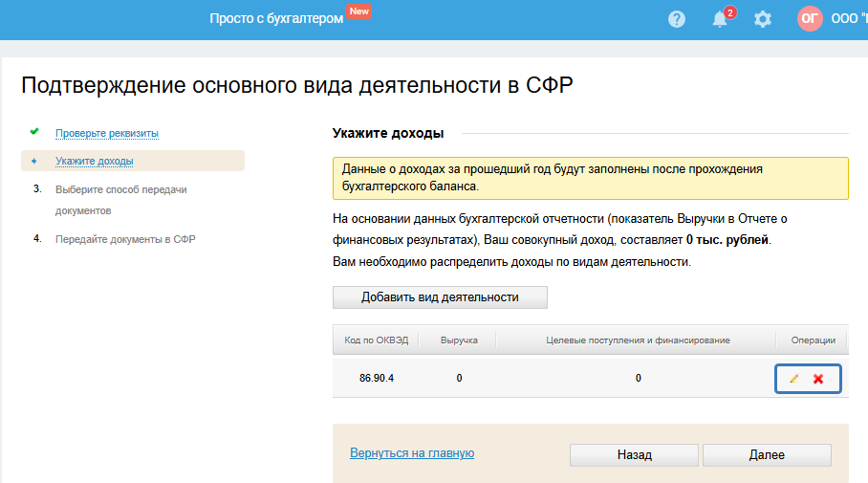The width and height of the screenshot is (868, 483).
Task: Click the New badge in header
Action: [x=359, y=11]
